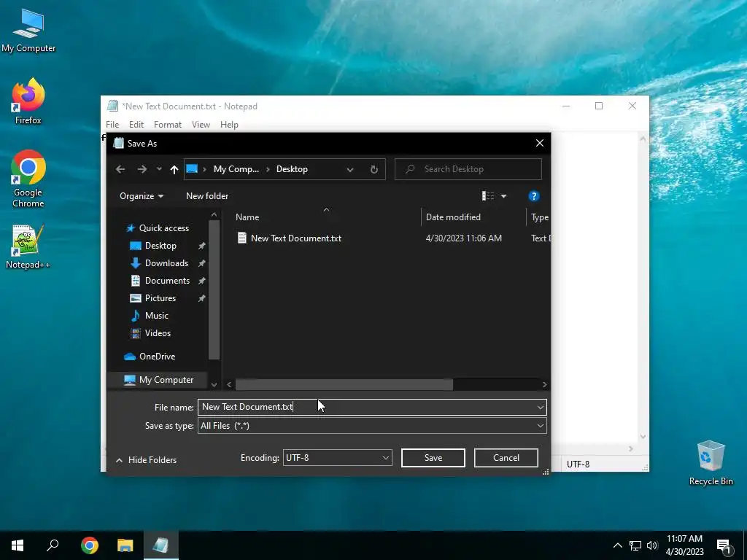Click into the Search Desktop box
Viewport: 747px width, 560px height.
468,169
